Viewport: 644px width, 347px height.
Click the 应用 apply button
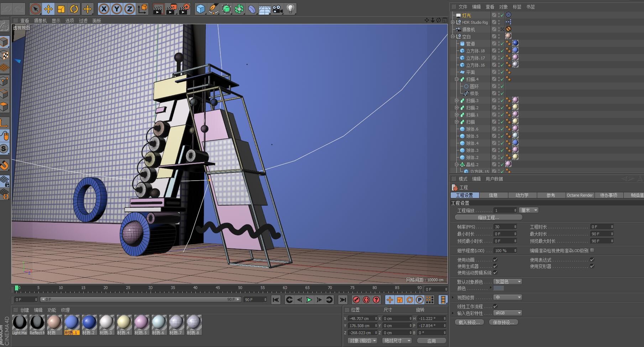pyautogui.click(x=431, y=341)
